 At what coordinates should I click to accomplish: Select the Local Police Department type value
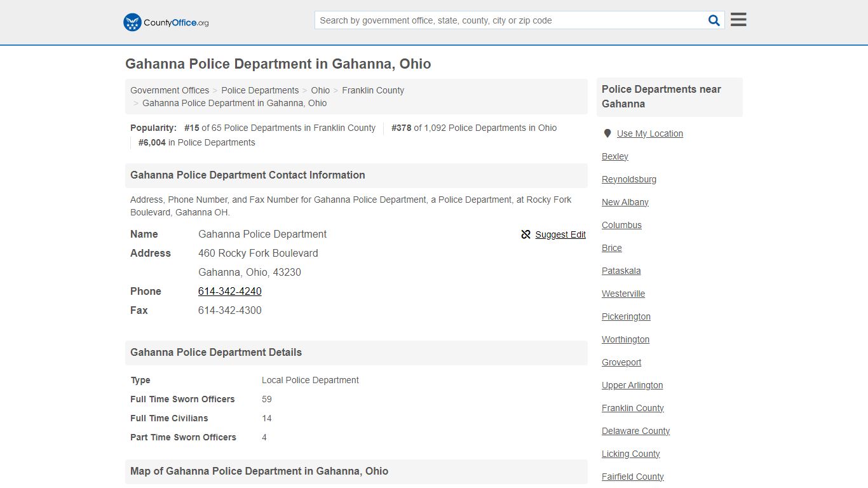310,380
